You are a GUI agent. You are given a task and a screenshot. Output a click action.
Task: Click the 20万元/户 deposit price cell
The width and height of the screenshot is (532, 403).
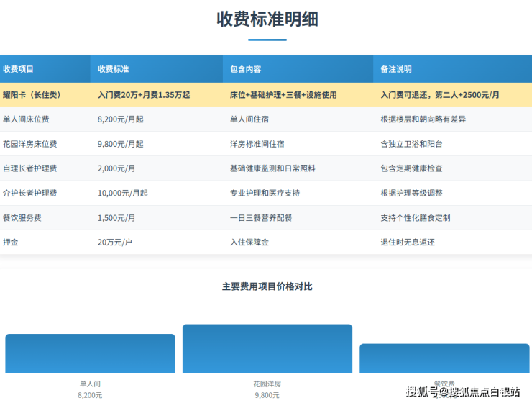tap(115, 242)
